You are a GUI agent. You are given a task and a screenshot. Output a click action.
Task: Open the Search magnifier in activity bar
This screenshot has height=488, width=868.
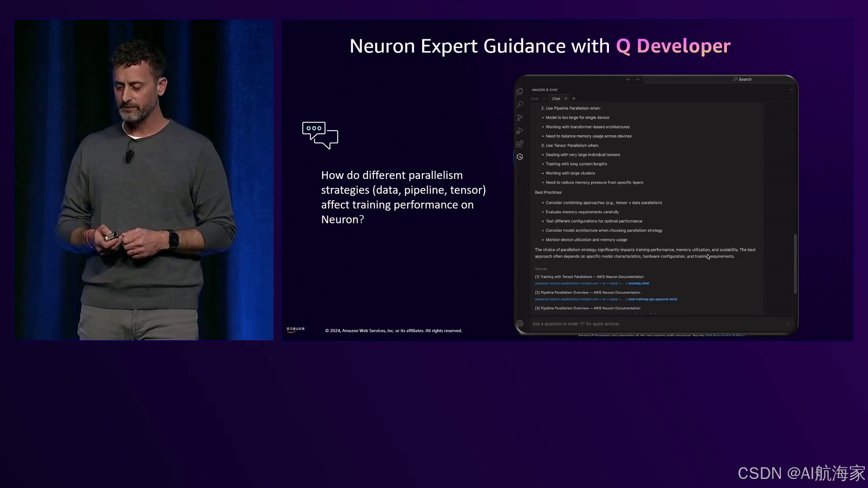click(x=520, y=104)
